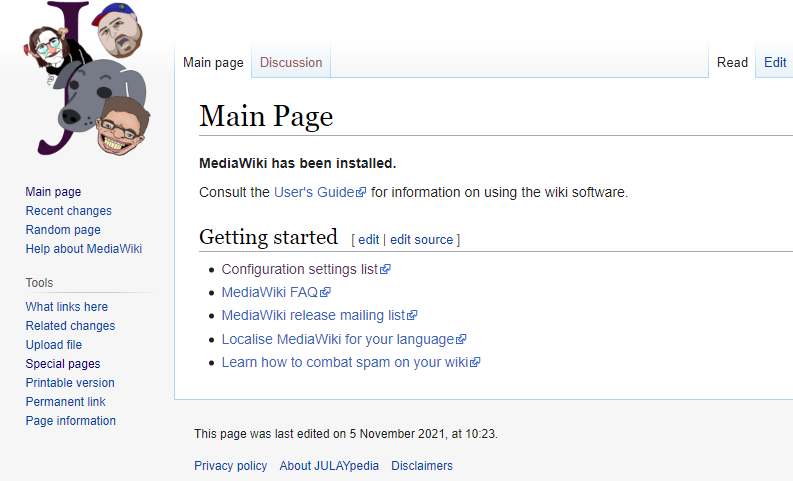Open Localise MediaWiki for your language
The image size is (793, 481).
point(337,339)
